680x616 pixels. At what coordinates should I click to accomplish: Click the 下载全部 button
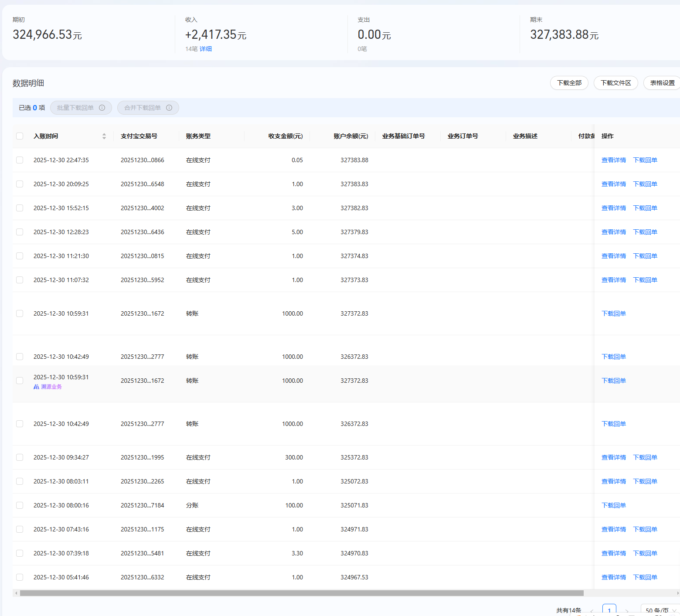[x=569, y=83]
